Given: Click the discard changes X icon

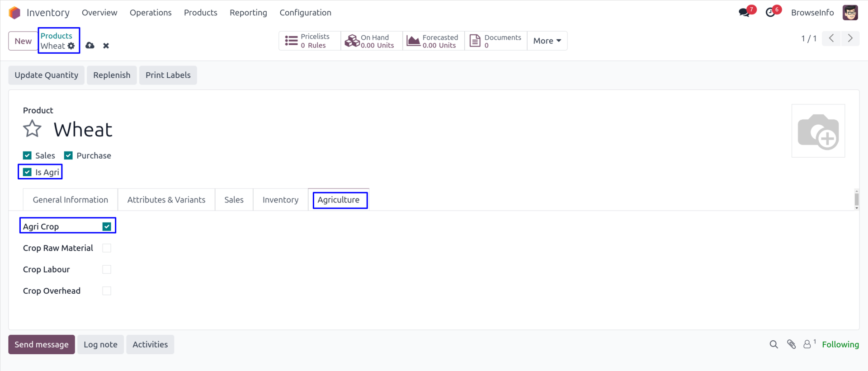Looking at the screenshot, I should pyautogui.click(x=106, y=46).
